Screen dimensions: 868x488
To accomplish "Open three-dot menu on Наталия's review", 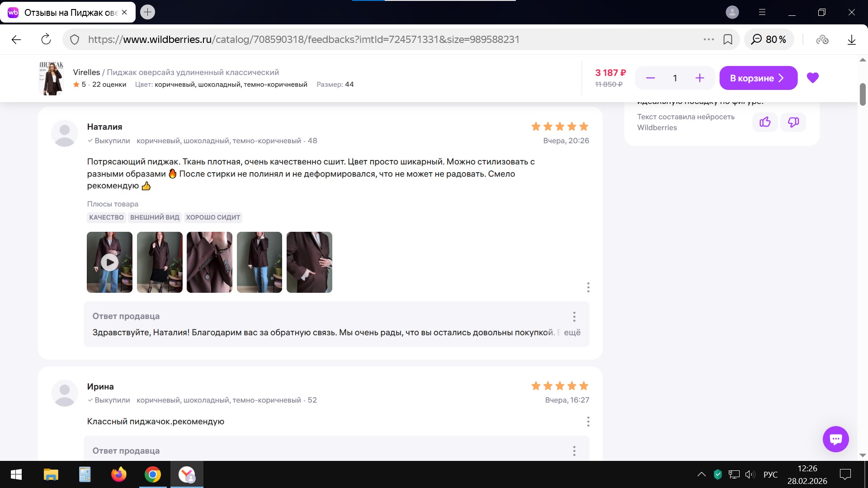I will pos(588,287).
